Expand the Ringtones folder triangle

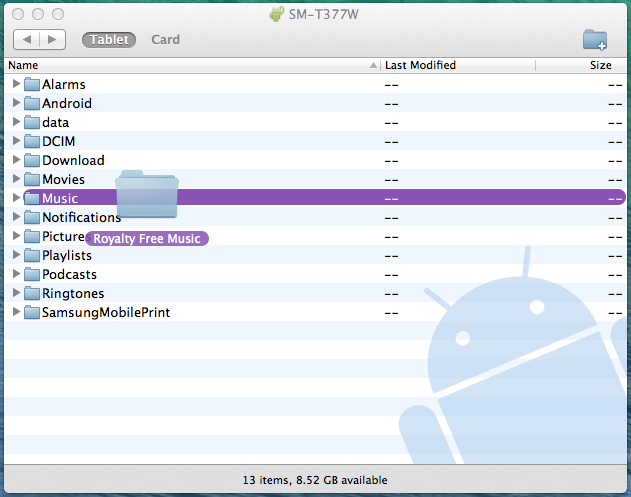(16, 293)
